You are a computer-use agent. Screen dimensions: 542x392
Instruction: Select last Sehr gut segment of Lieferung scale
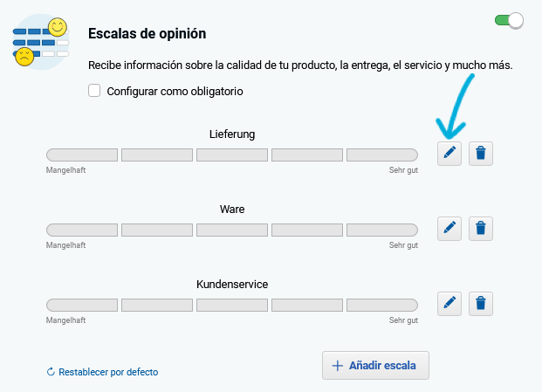tap(382, 155)
